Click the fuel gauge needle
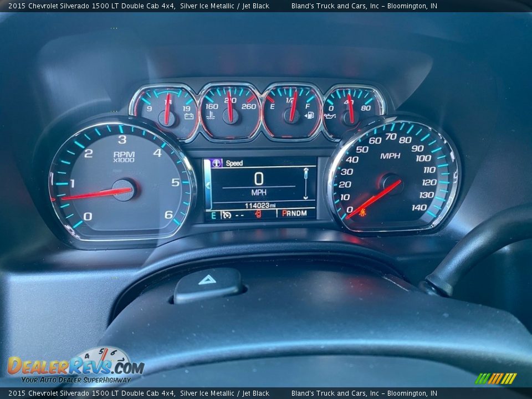 click(293, 106)
